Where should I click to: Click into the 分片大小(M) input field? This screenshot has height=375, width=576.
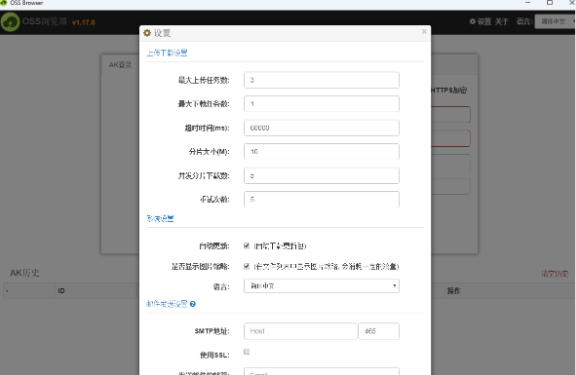click(x=321, y=152)
